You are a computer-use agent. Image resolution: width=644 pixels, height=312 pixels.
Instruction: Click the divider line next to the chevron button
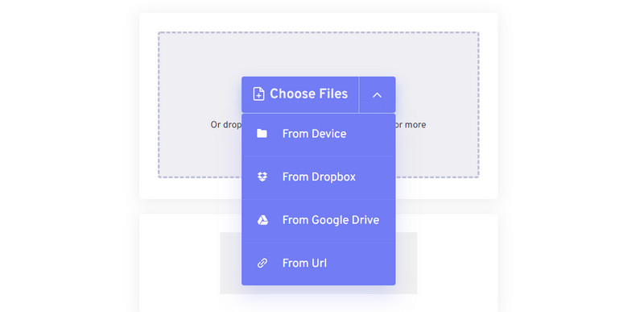(x=359, y=94)
